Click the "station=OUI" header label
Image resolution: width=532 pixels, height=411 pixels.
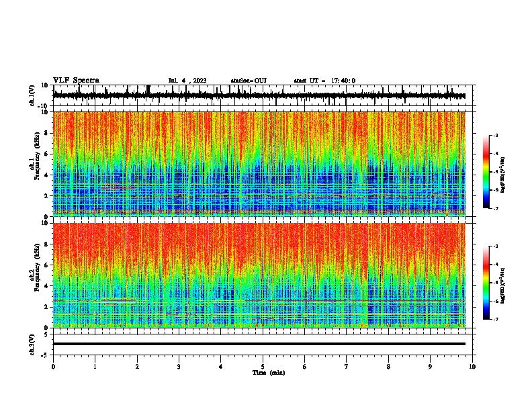pyautogui.click(x=249, y=81)
